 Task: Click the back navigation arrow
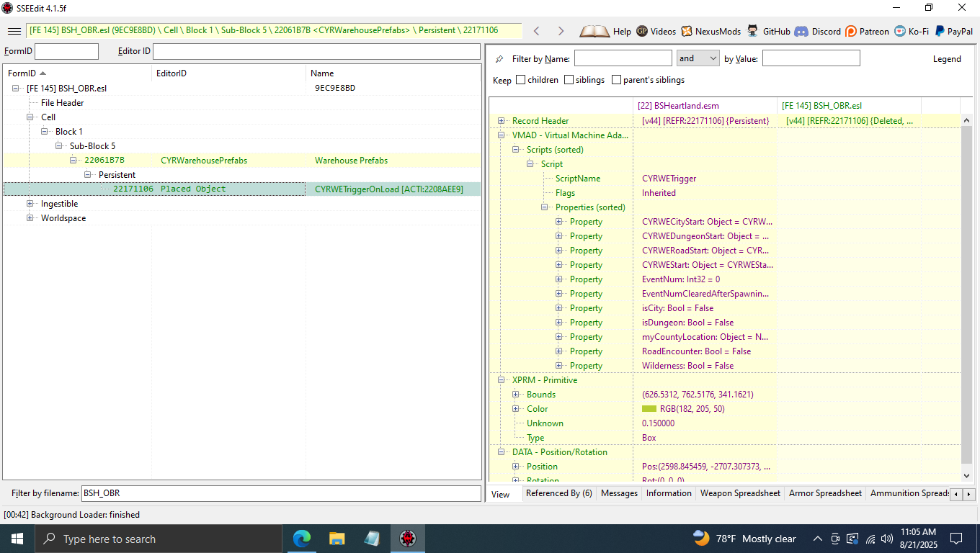pos(536,31)
